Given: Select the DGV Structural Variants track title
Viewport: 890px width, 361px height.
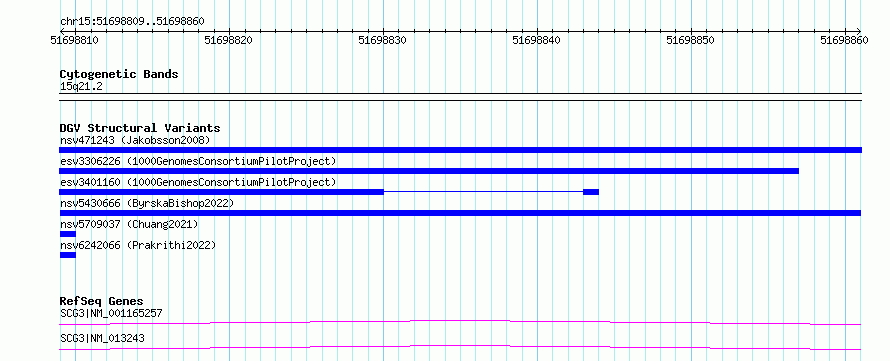Looking at the screenshot, I should pyautogui.click(x=140, y=128).
